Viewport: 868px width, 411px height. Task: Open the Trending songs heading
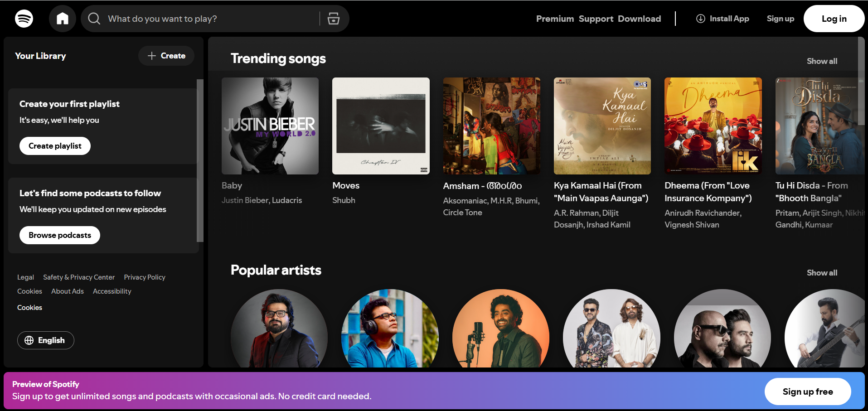(278, 58)
